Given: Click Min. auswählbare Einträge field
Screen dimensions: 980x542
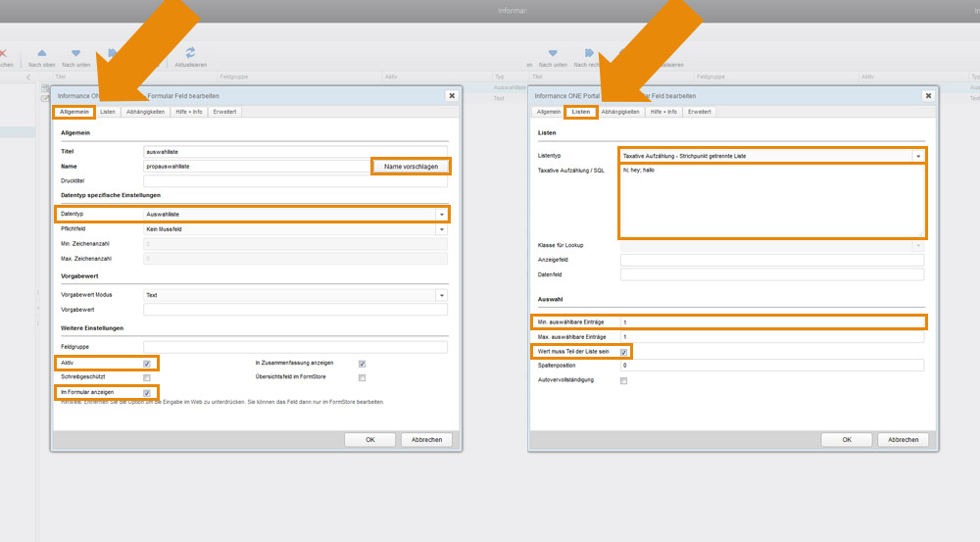Looking at the screenshot, I should click(x=772, y=322).
